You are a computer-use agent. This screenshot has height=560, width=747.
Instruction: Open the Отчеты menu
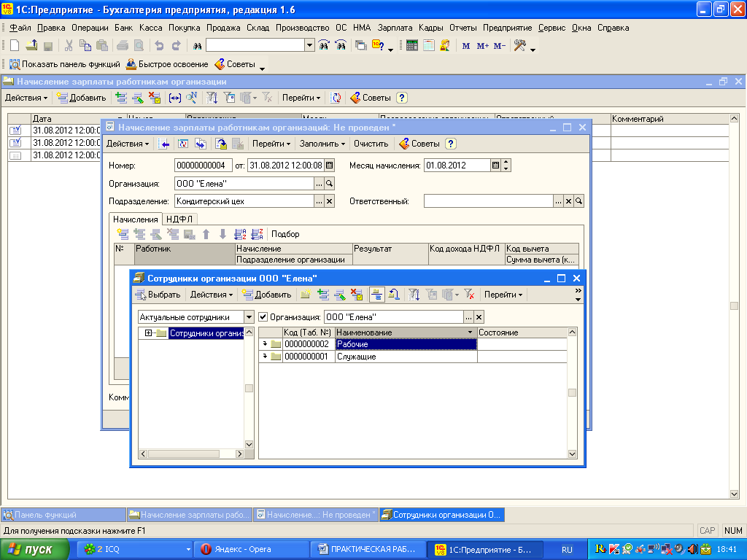coord(463,28)
